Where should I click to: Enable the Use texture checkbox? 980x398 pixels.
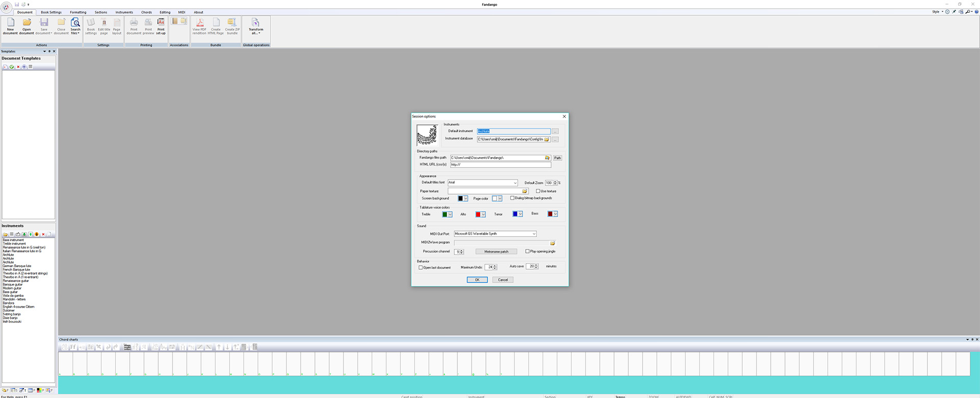pyautogui.click(x=537, y=191)
